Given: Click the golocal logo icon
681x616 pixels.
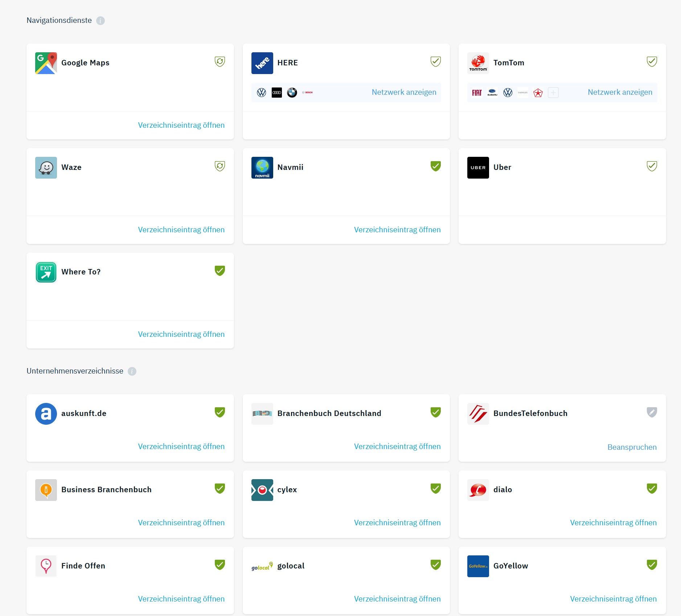Looking at the screenshot, I should 262,566.
